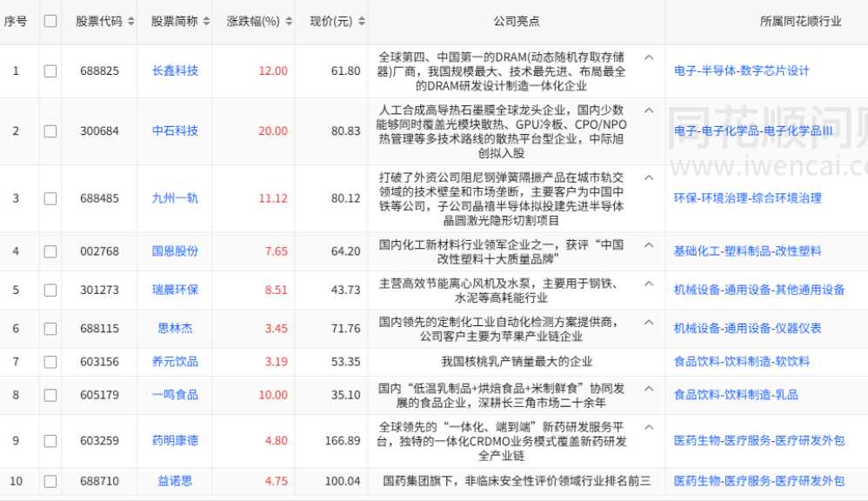The height and width of the screenshot is (501, 868).
Task: Click the 公司亮点 column header
Action: point(516,22)
